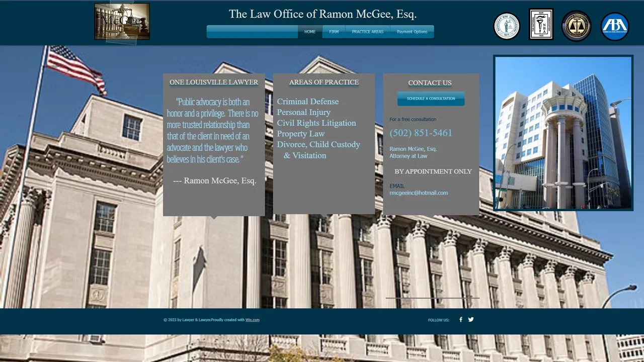Open the PRACTICE AREAS menu tab
The width and height of the screenshot is (644, 362).
368,32
